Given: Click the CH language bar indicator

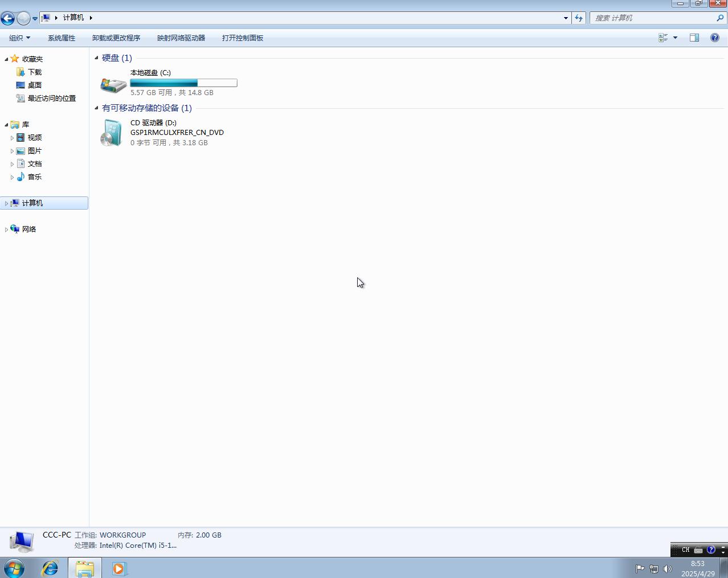Looking at the screenshot, I should click(x=686, y=550).
